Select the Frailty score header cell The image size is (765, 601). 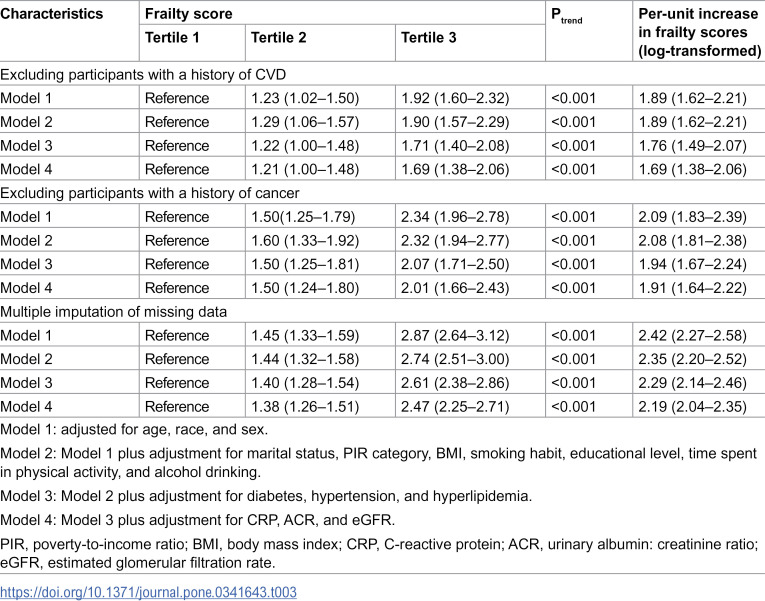click(x=188, y=14)
